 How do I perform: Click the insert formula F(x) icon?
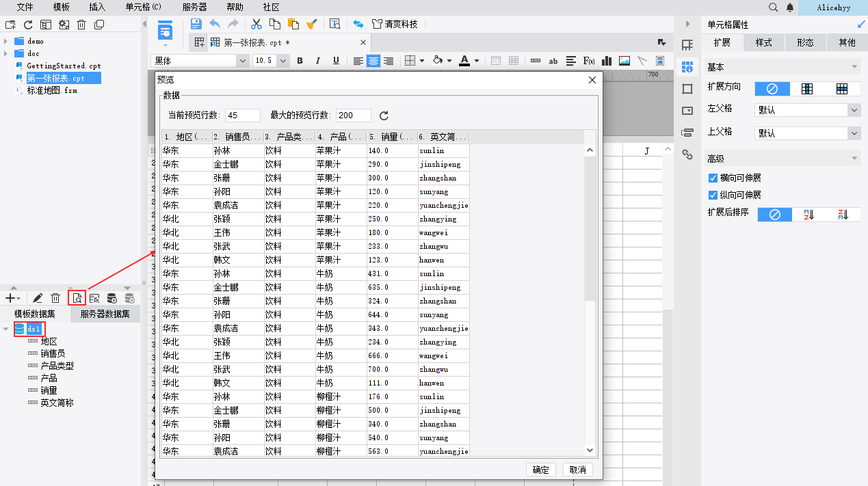click(x=588, y=61)
